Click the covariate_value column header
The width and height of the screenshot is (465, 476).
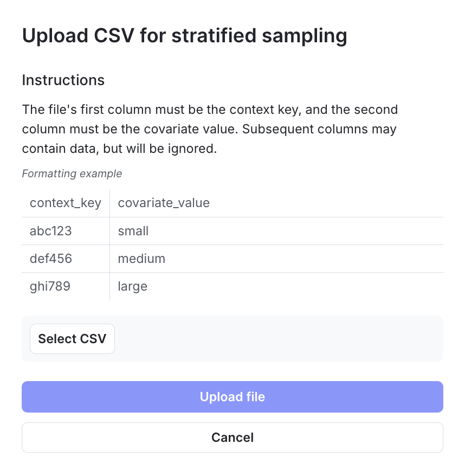163,203
